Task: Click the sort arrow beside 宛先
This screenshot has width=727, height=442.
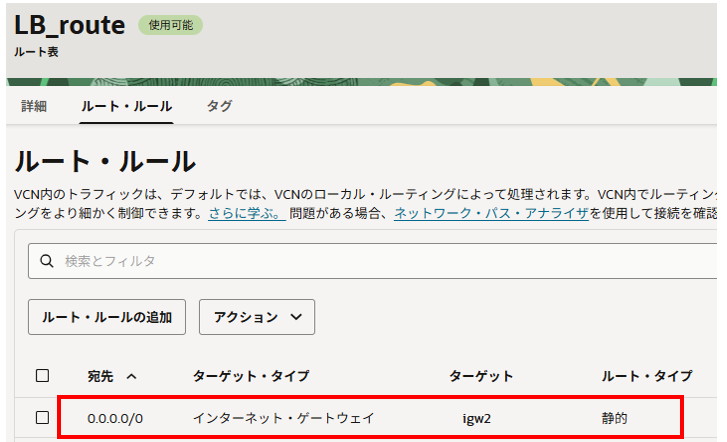Action: click(131, 377)
